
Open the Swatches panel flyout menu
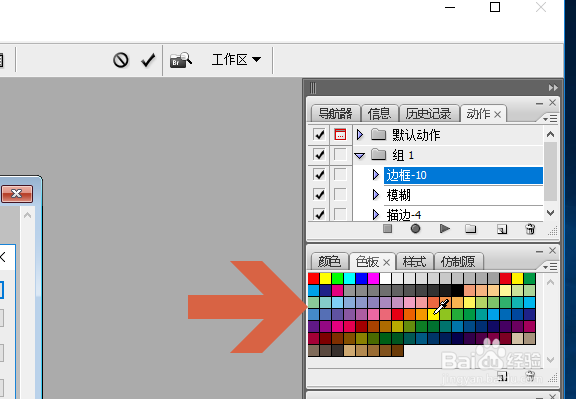550,266
